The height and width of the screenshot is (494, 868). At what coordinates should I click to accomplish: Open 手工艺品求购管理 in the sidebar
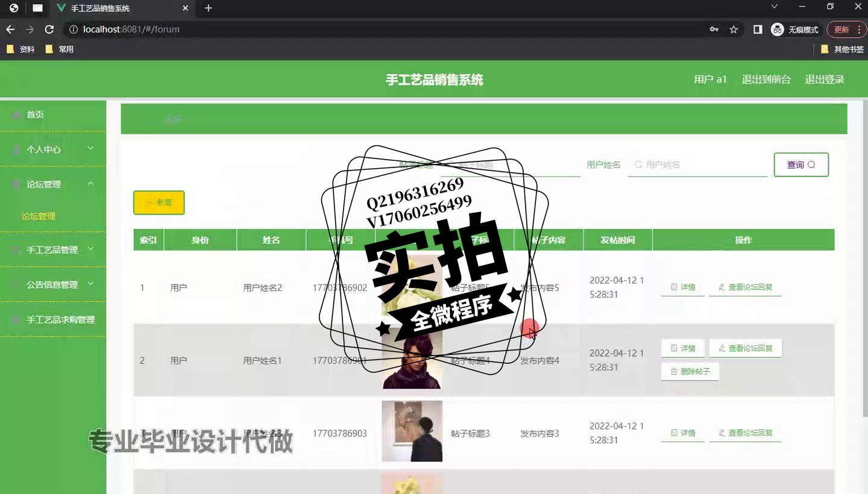(x=53, y=320)
